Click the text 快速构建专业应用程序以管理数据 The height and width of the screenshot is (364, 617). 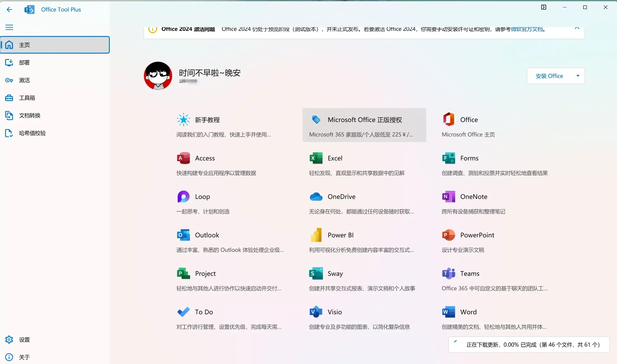216,173
